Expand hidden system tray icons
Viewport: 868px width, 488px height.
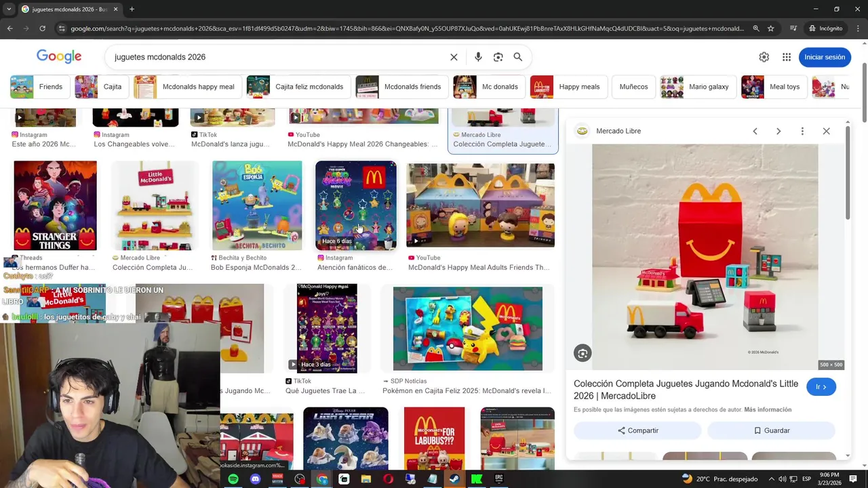click(772, 479)
